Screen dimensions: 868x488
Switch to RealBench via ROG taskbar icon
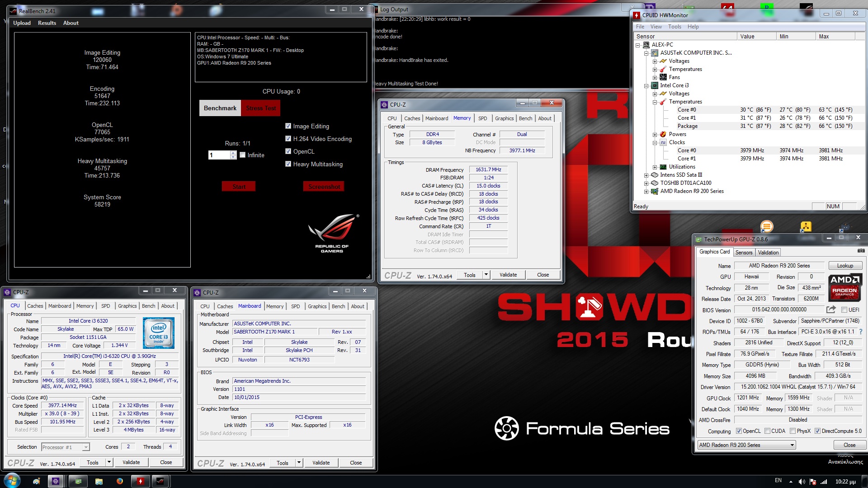[x=160, y=481]
